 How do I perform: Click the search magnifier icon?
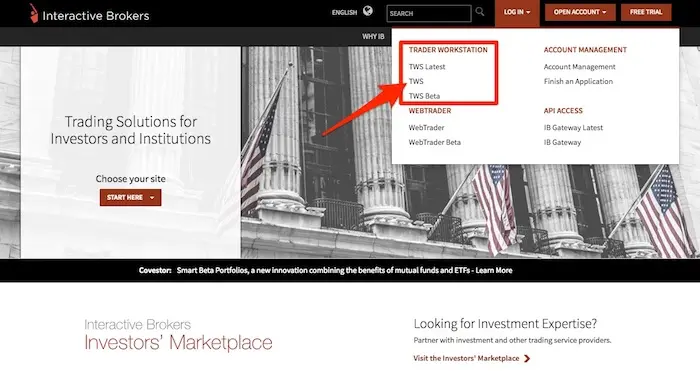tap(480, 12)
